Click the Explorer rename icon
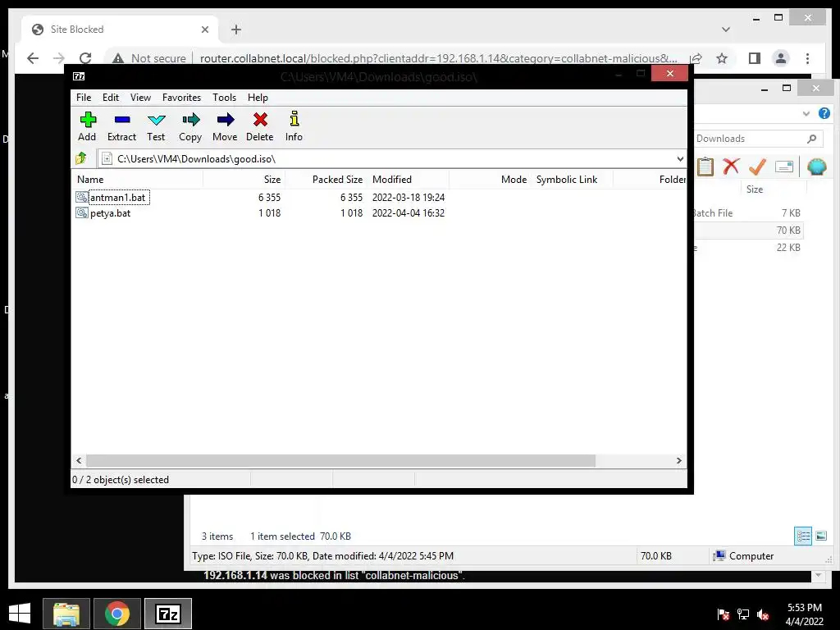 click(x=783, y=167)
